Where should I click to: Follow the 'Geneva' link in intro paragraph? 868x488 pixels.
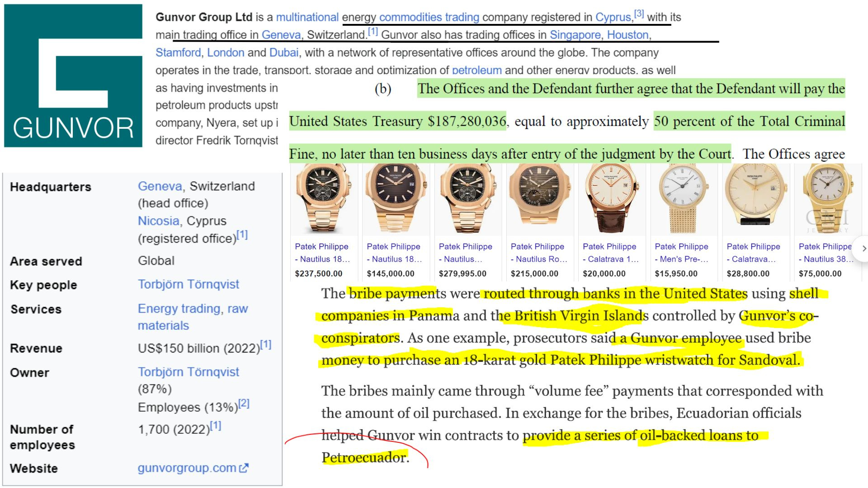pos(281,35)
